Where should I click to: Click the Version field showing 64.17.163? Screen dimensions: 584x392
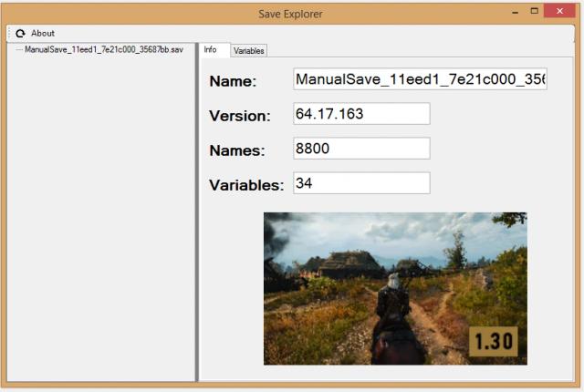tap(361, 113)
